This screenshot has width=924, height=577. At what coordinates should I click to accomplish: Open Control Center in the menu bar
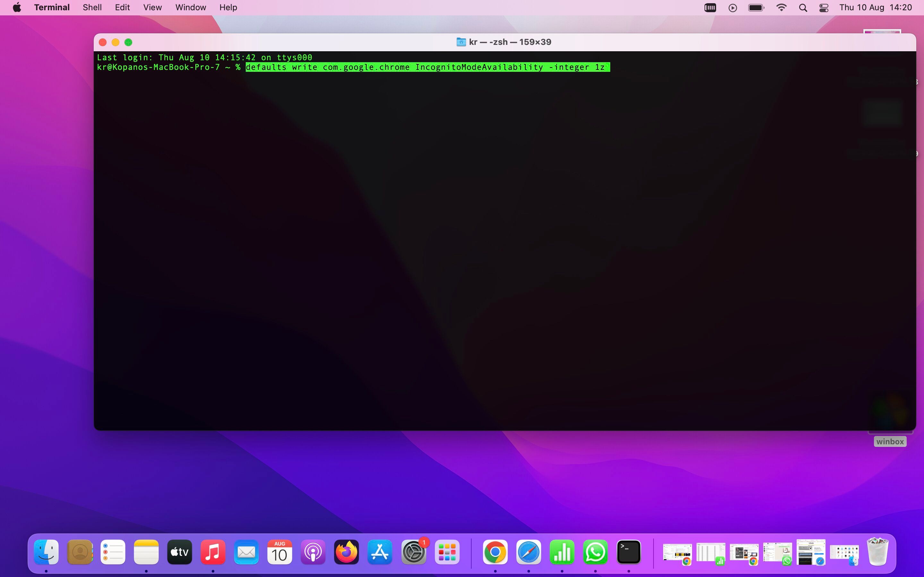click(x=823, y=7)
